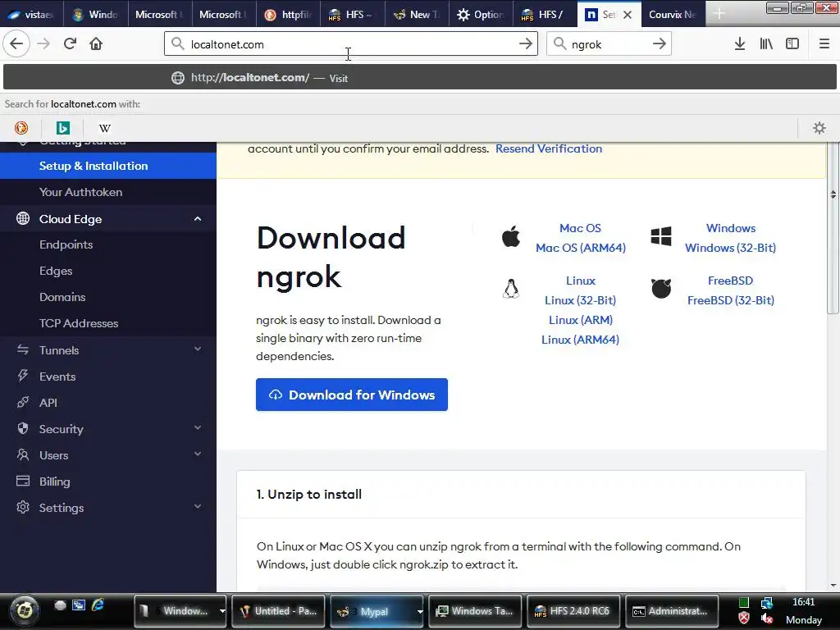The width and height of the screenshot is (840, 630).
Task: Open the Window taskbar group dropdown arrow
Action: [x=222, y=611]
